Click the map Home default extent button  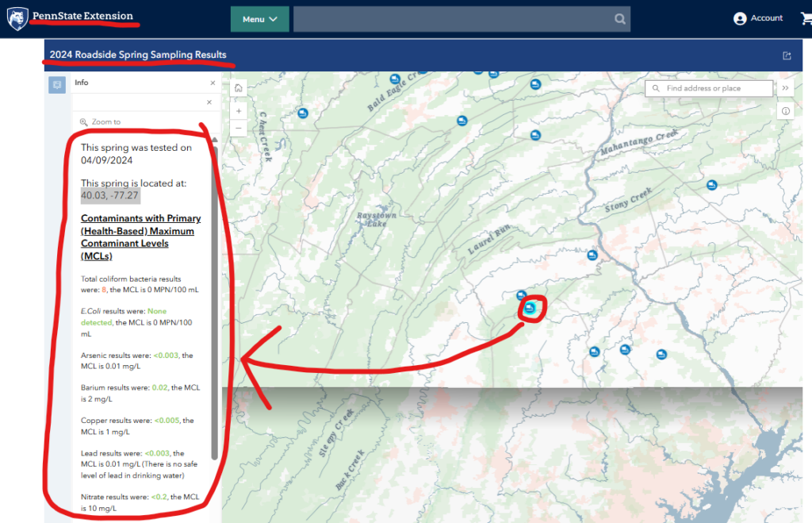click(x=238, y=88)
